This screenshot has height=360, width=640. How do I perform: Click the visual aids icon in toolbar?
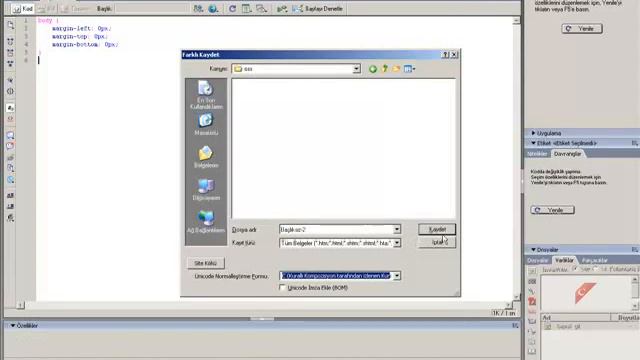[x=261, y=9]
